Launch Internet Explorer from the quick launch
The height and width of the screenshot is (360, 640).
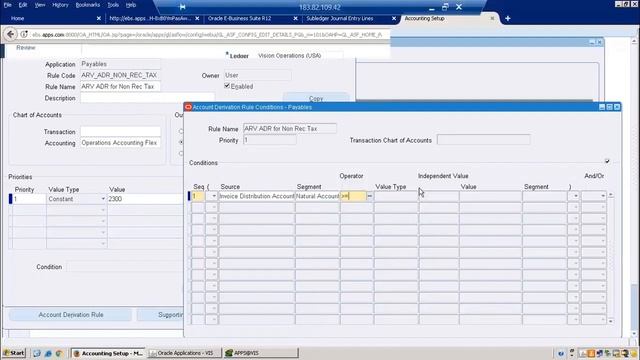pos(48,353)
